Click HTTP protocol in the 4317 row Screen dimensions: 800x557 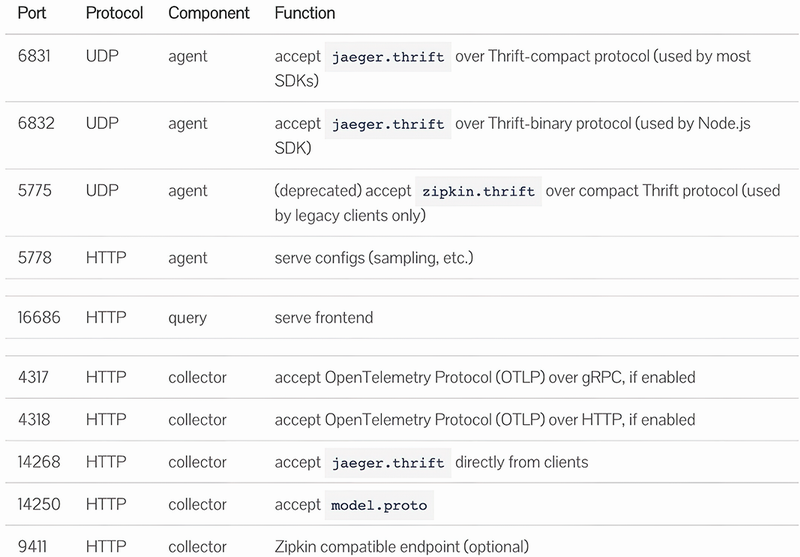[106, 377]
